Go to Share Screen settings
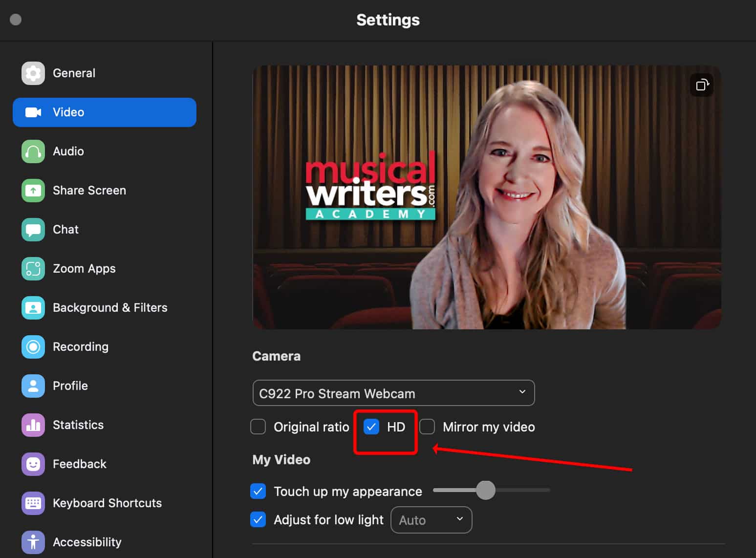 tap(89, 191)
